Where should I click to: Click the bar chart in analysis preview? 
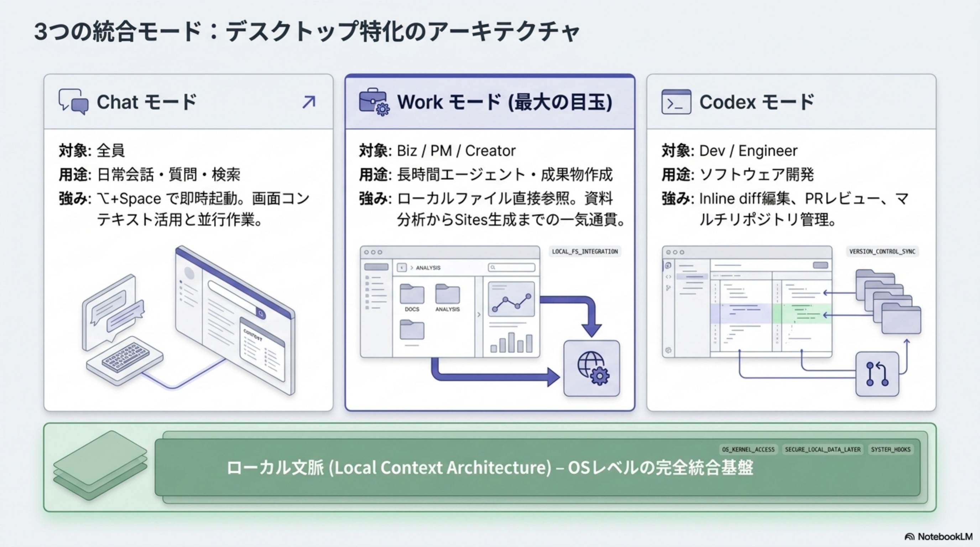pos(511,342)
